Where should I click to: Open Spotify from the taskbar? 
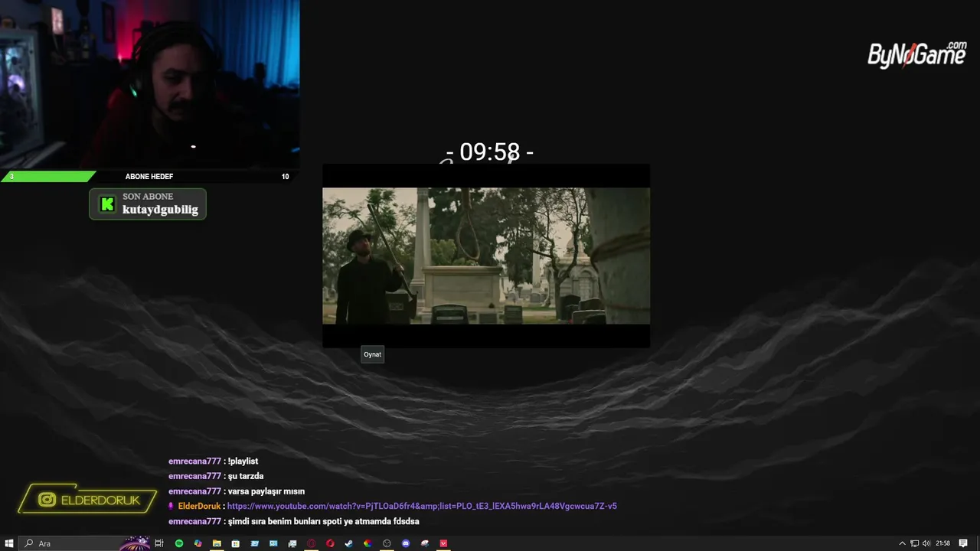coord(179,543)
